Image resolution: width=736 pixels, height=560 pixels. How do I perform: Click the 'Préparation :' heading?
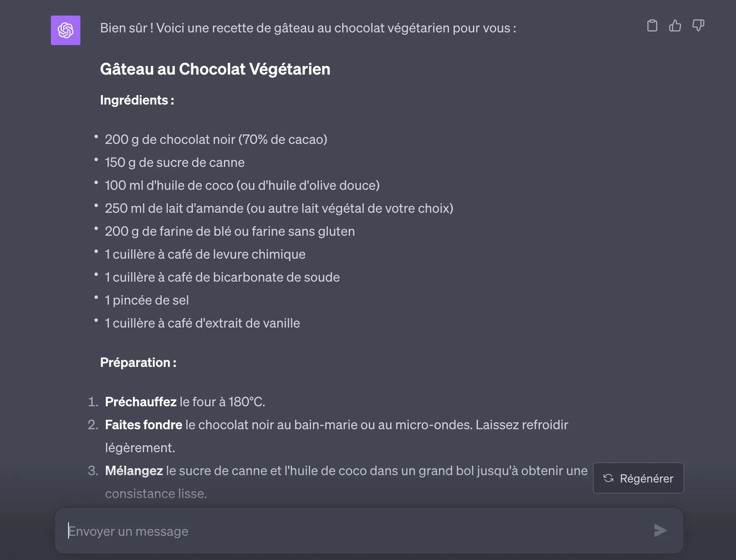(138, 363)
